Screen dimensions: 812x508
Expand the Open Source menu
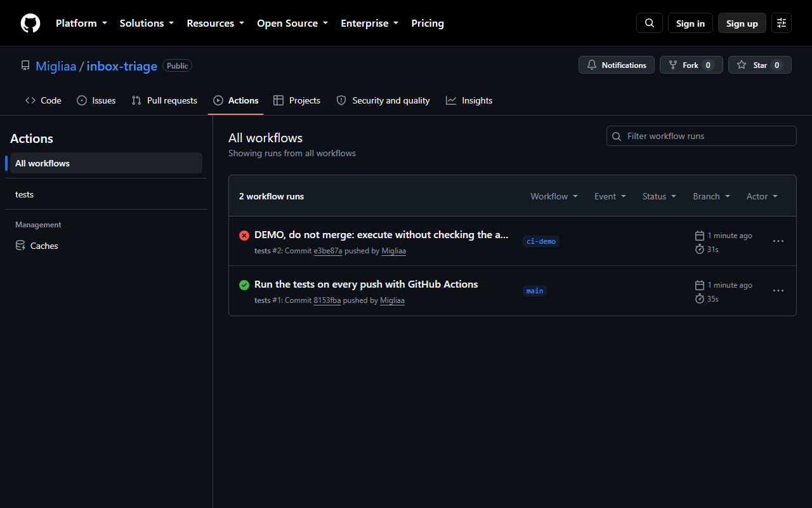[292, 23]
